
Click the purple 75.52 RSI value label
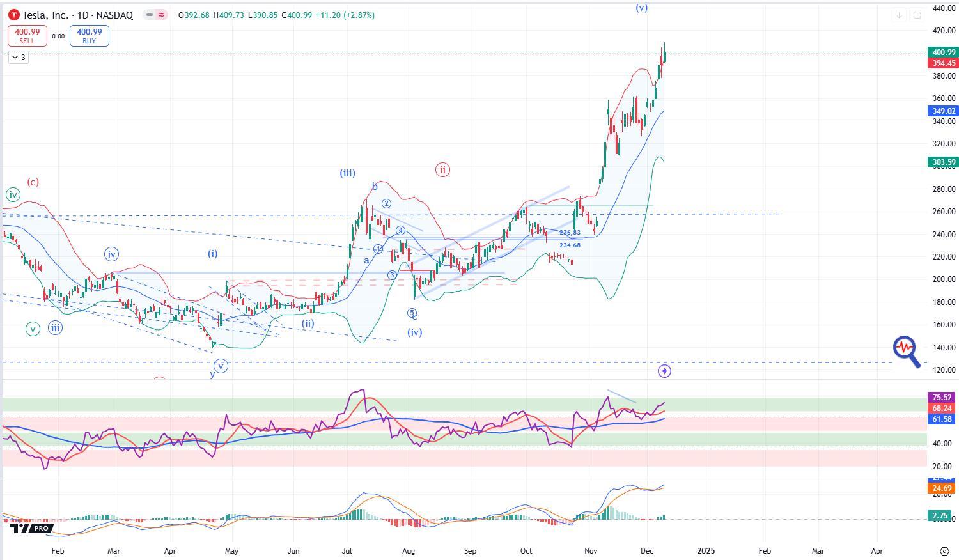942,398
